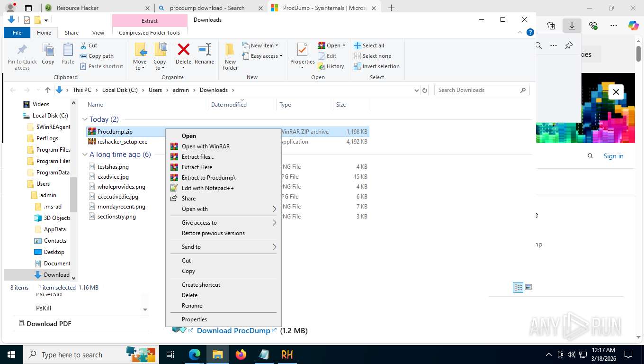The image size is (644, 364).
Task: Collapse A long time ago group
Action: (85, 155)
